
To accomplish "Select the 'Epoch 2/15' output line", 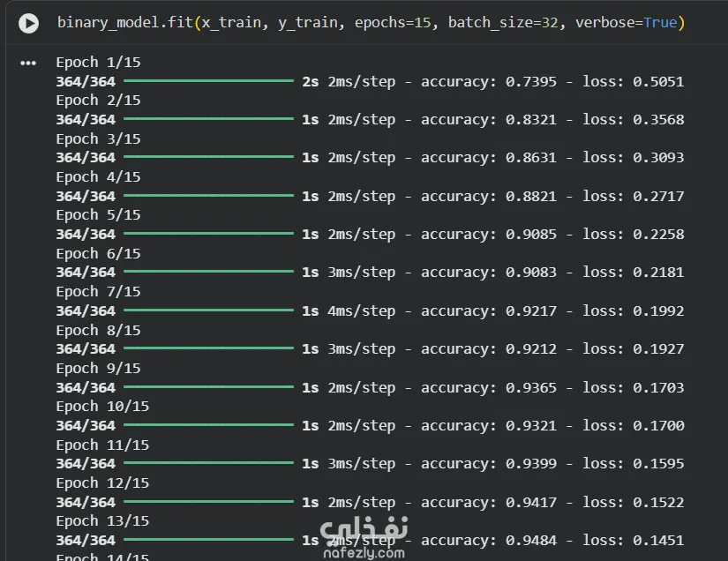I will tap(99, 101).
